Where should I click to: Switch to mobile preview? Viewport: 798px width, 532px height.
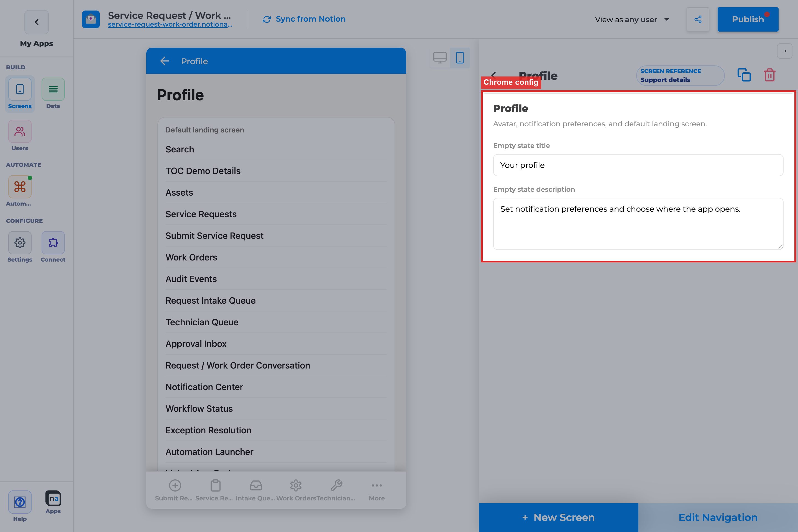click(x=460, y=58)
